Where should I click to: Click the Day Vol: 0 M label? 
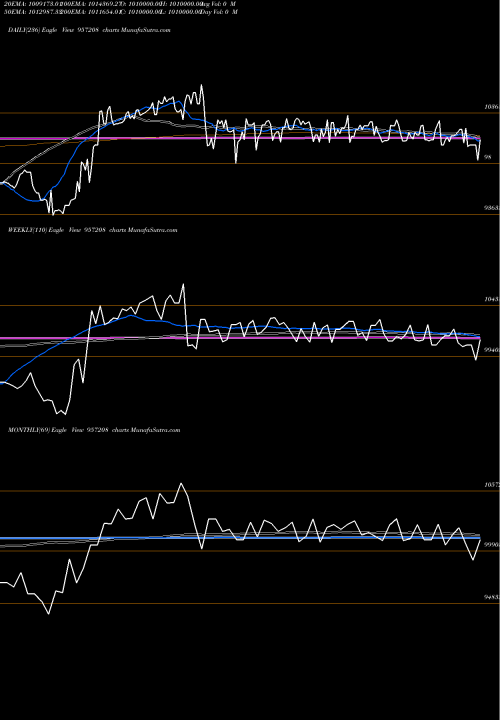click(219, 11)
